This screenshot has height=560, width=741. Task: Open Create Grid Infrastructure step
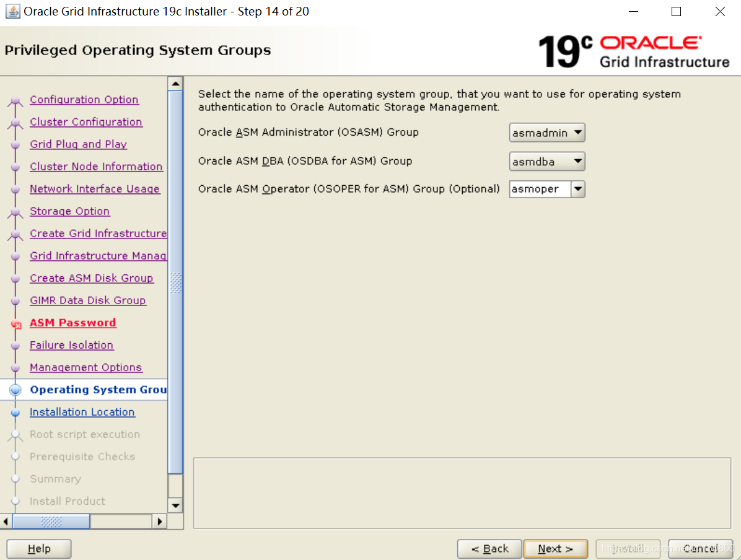pyautogui.click(x=99, y=234)
